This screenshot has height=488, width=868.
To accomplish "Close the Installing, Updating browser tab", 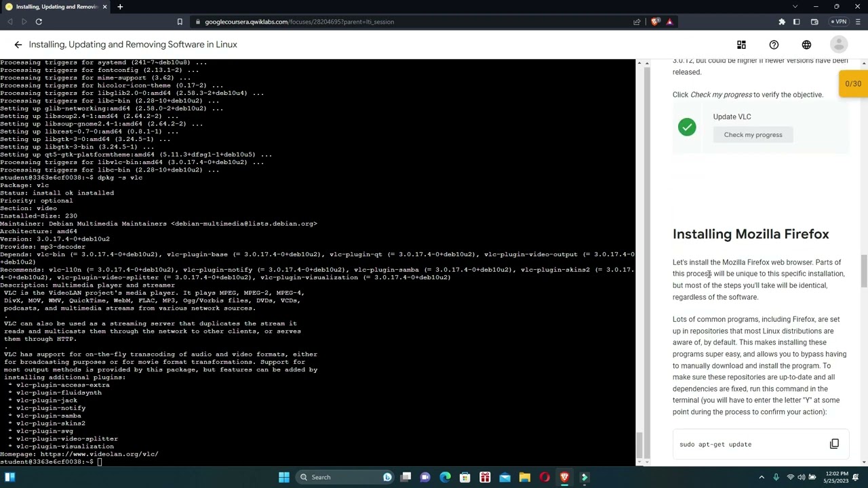I will [x=105, y=7].
